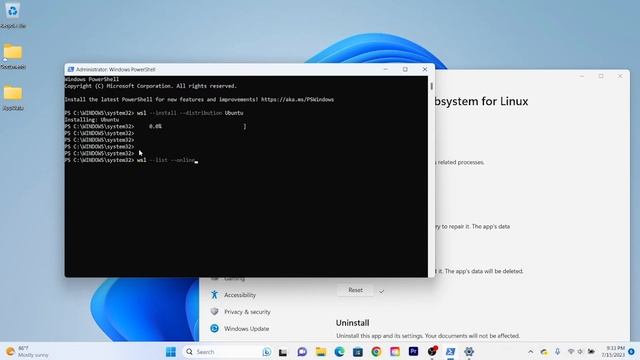
Task: Click the Privacy & security shield icon
Action: click(x=214, y=311)
